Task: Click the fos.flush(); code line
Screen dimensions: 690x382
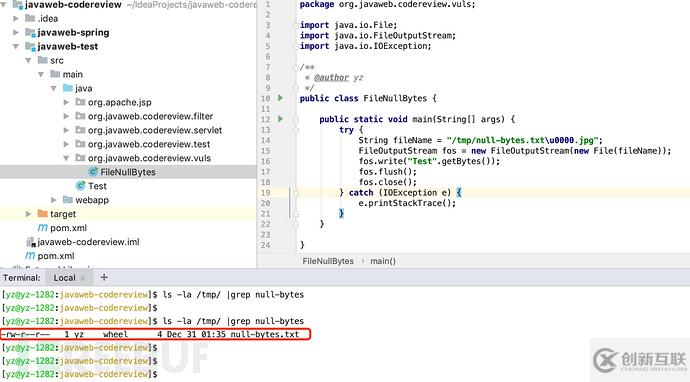Action: click(x=387, y=172)
